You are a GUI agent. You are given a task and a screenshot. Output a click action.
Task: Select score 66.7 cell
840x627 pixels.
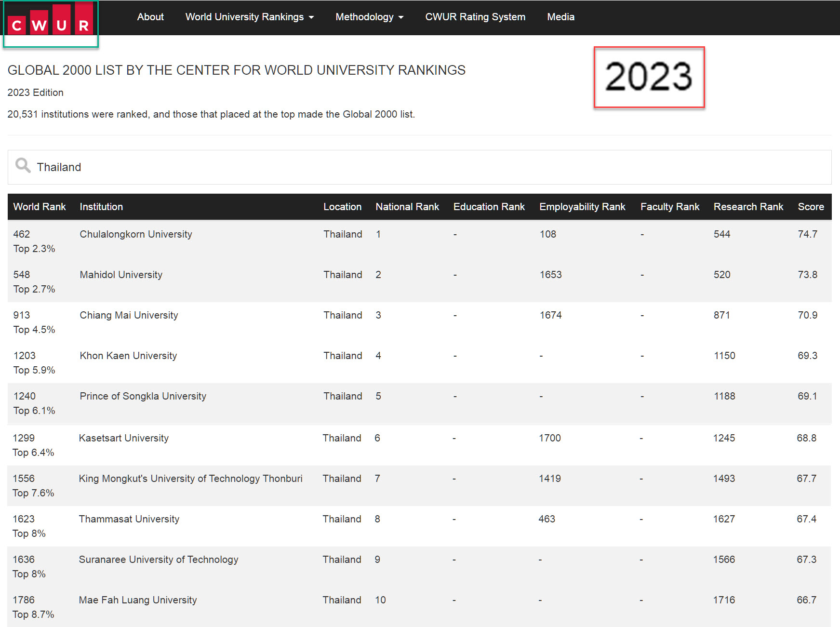pos(806,600)
